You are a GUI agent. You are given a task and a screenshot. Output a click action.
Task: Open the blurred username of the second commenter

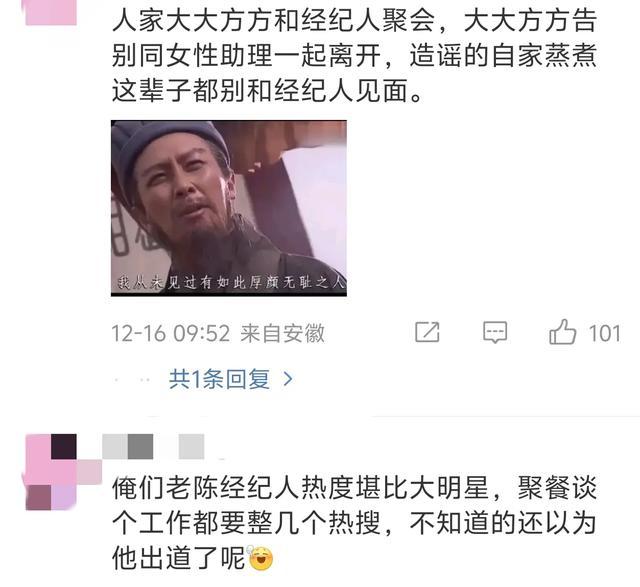coord(153,447)
